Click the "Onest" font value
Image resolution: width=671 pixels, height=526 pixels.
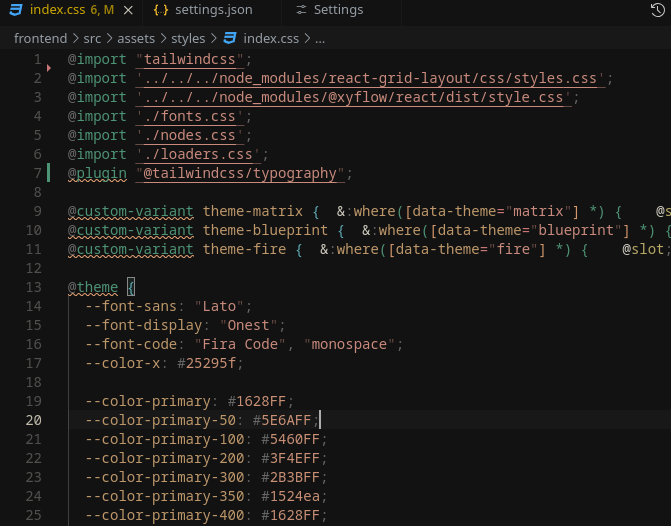(x=248, y=325)
